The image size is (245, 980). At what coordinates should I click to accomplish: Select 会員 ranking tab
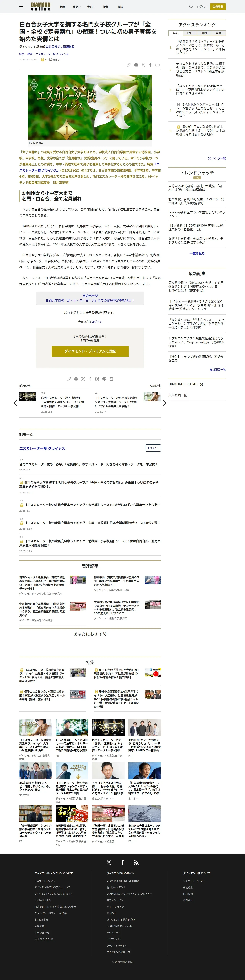[x=218, y=33]
